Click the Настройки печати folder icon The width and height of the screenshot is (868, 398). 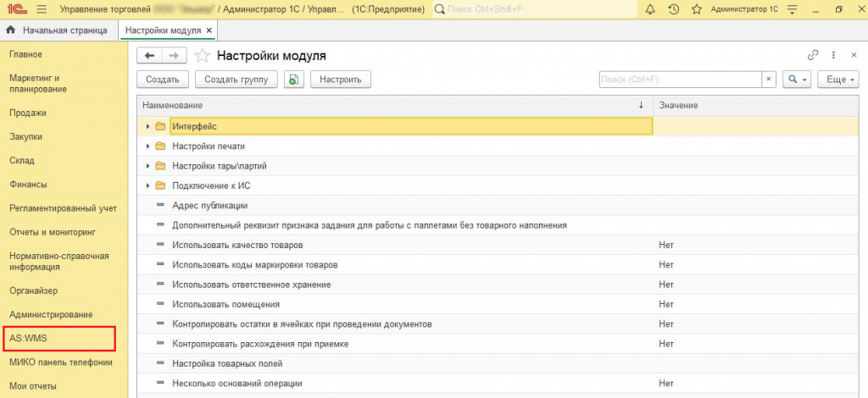click(160, 146)
